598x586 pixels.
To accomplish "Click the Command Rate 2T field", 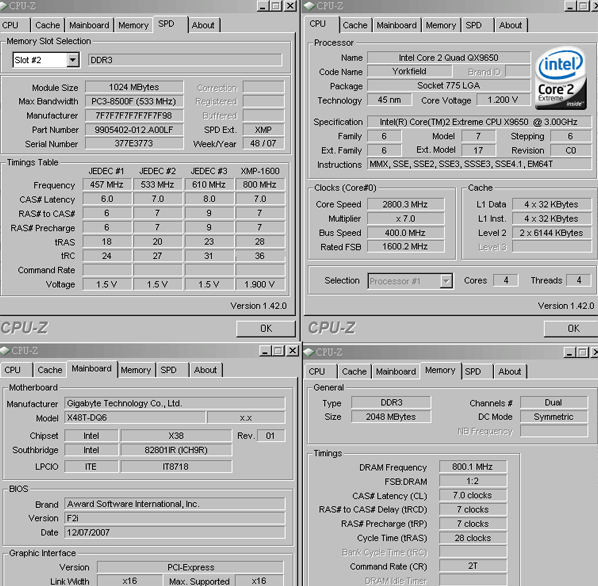I will pyautogui.click(x=473, y=566).
